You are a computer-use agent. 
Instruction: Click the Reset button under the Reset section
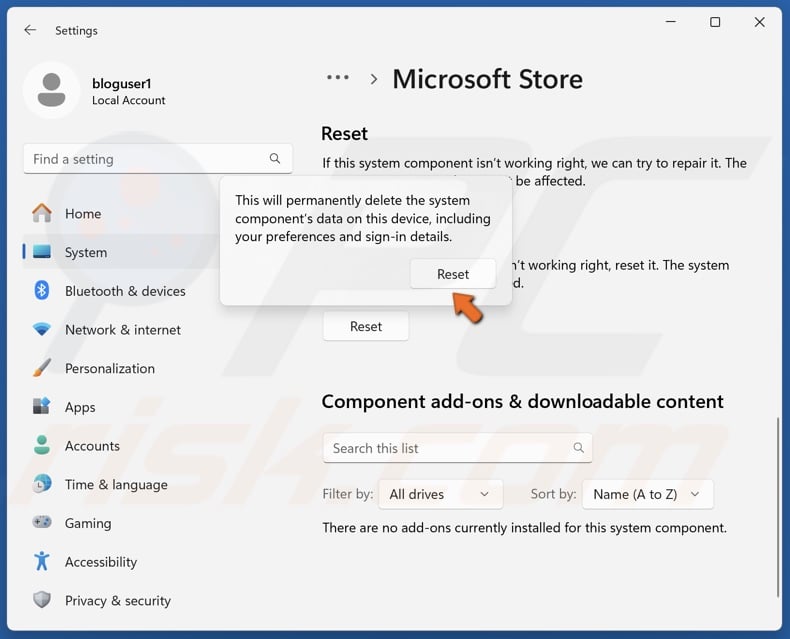point(366,327)
